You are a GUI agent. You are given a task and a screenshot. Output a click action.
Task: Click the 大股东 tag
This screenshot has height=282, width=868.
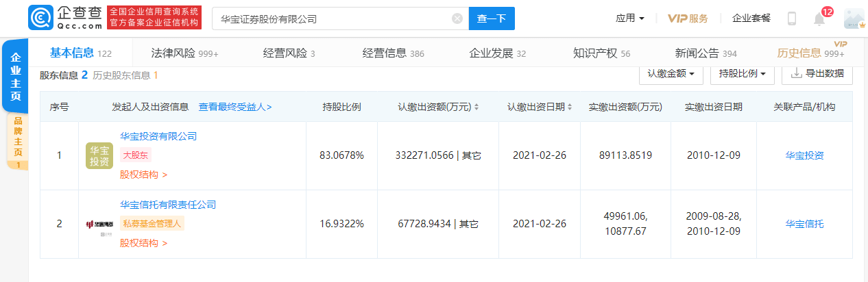[x=136, y=155]
